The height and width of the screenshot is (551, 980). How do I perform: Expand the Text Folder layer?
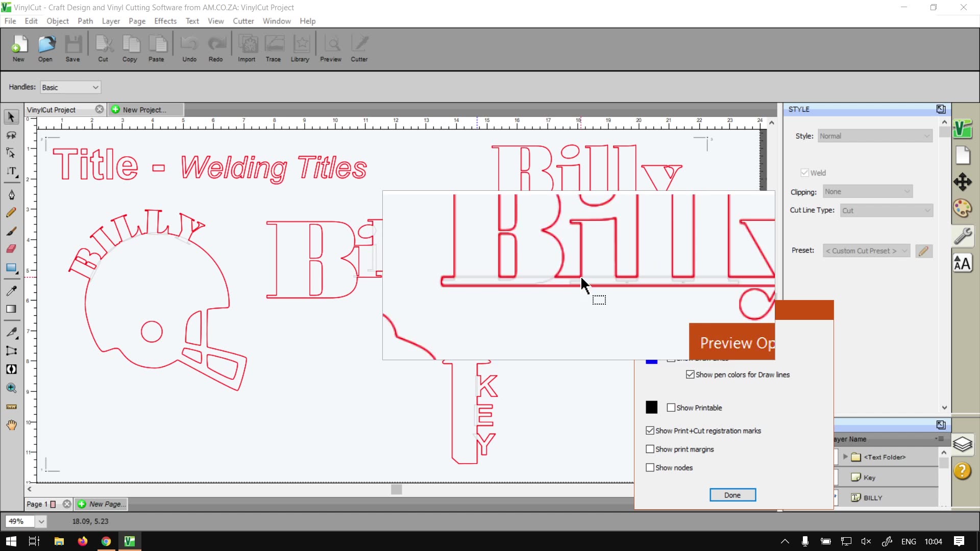point(846,457)
